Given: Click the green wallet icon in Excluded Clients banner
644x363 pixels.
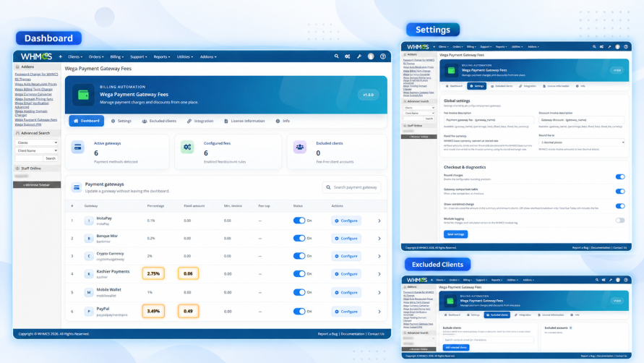Looking at the screenshot, I should (450, 301).
